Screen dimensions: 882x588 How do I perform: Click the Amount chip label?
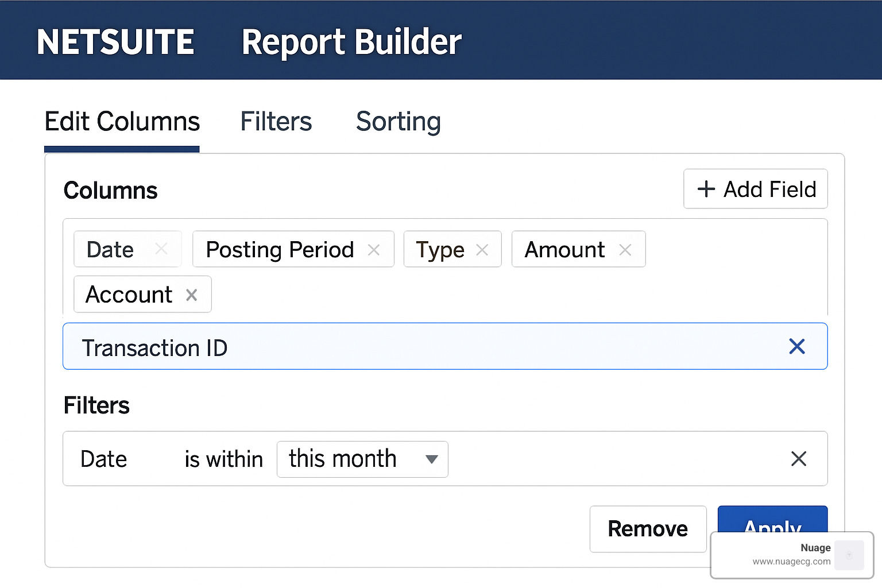564,250
